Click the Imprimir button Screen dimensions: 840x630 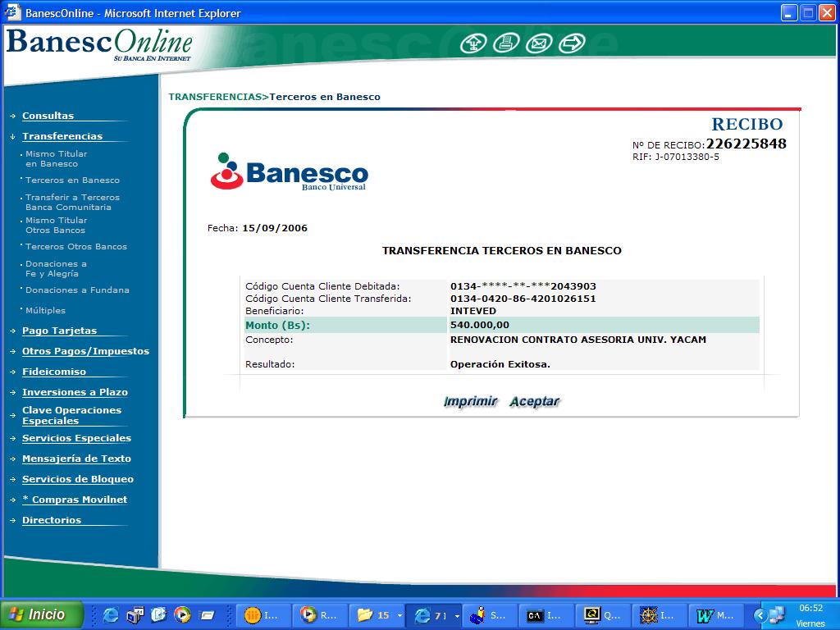[x=471, y=401]
